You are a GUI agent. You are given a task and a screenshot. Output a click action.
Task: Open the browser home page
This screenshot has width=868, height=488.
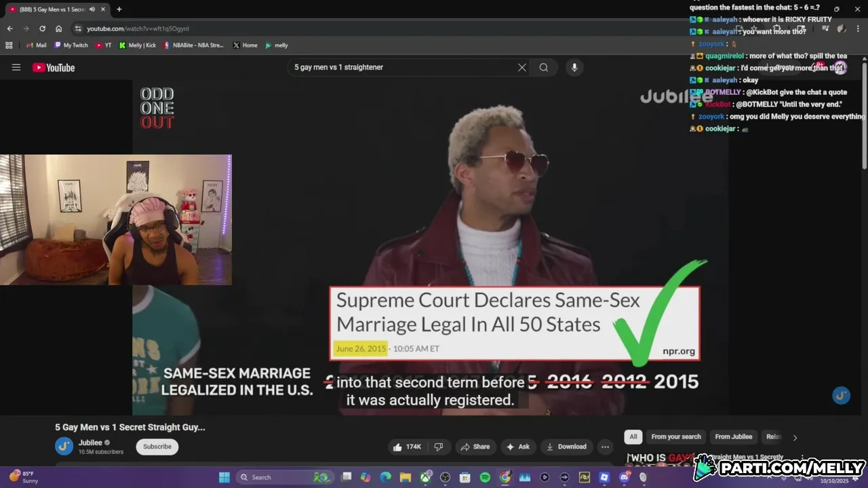(59, 28)
